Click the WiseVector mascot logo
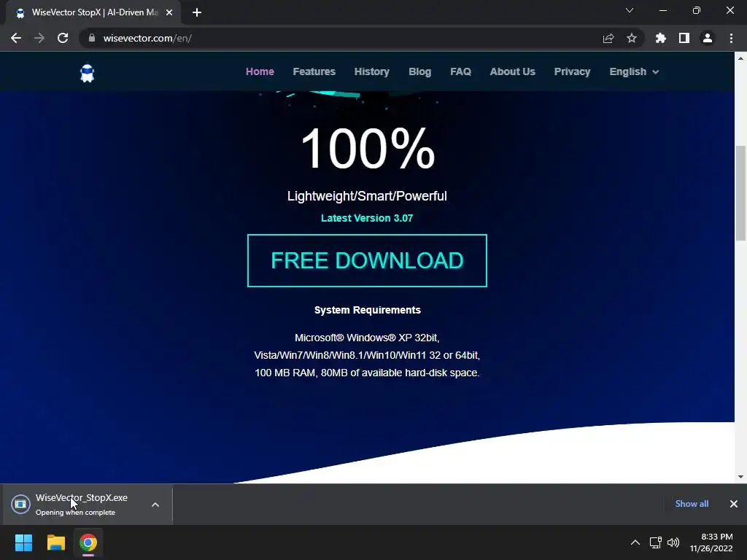The image size is (747, 560). (88, 74)
